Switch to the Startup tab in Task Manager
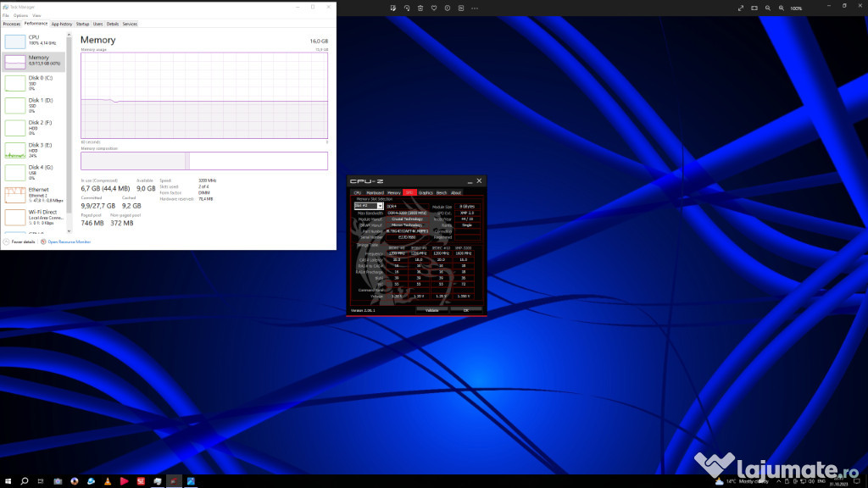 (x=82, y=24)
